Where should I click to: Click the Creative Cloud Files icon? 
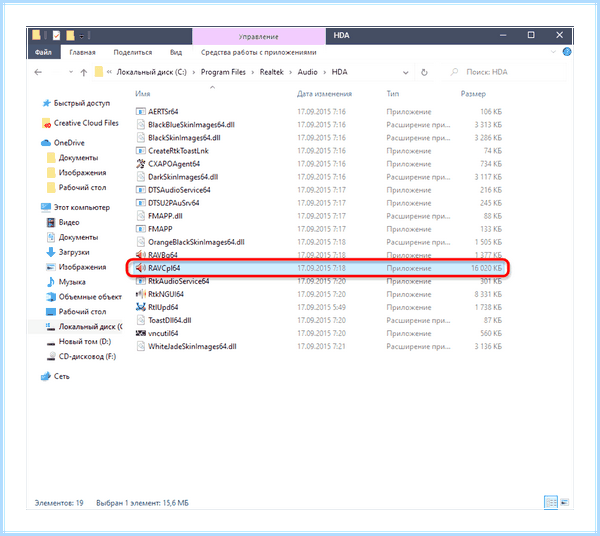[46, 123]
